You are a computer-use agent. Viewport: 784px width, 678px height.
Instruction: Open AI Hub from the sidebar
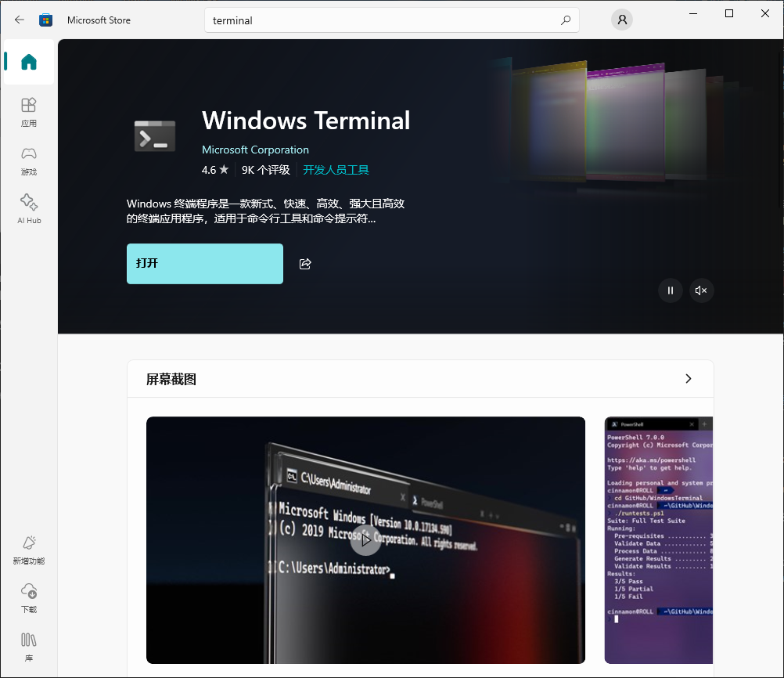click(x=29, y=209)
